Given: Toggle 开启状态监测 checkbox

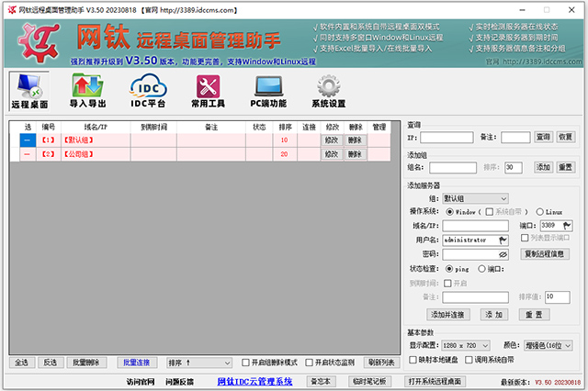Looking at the screenshot, I should 310,363.
